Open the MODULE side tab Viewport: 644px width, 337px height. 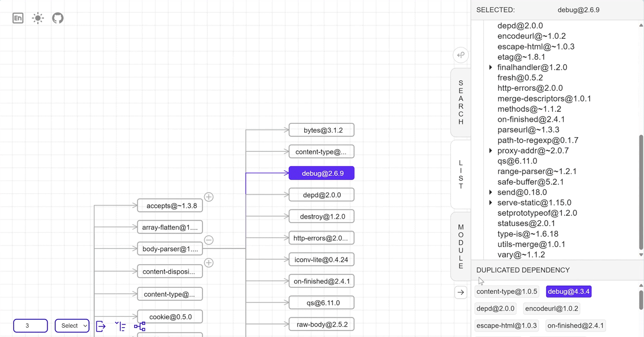tap(461, 246)
